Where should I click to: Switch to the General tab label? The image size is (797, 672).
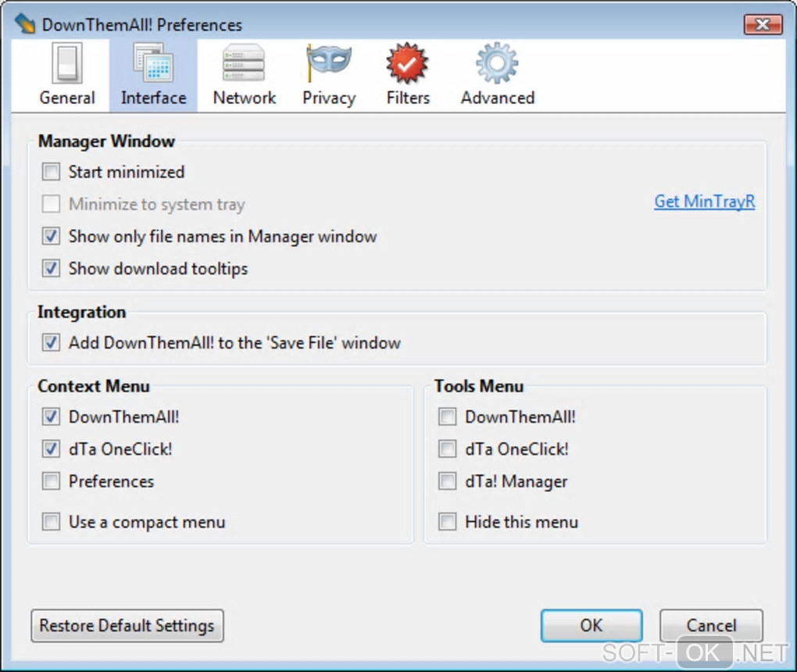point(67,98)
